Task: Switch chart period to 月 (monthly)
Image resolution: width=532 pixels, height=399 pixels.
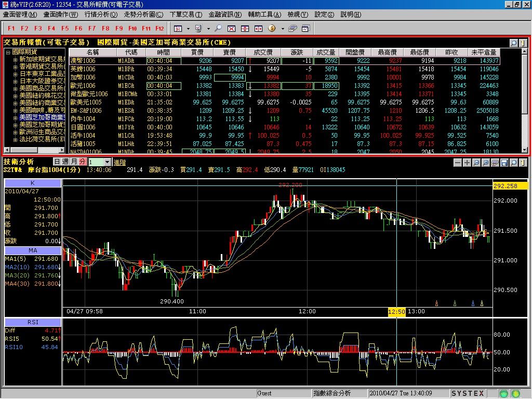Action: click(74, 162)
